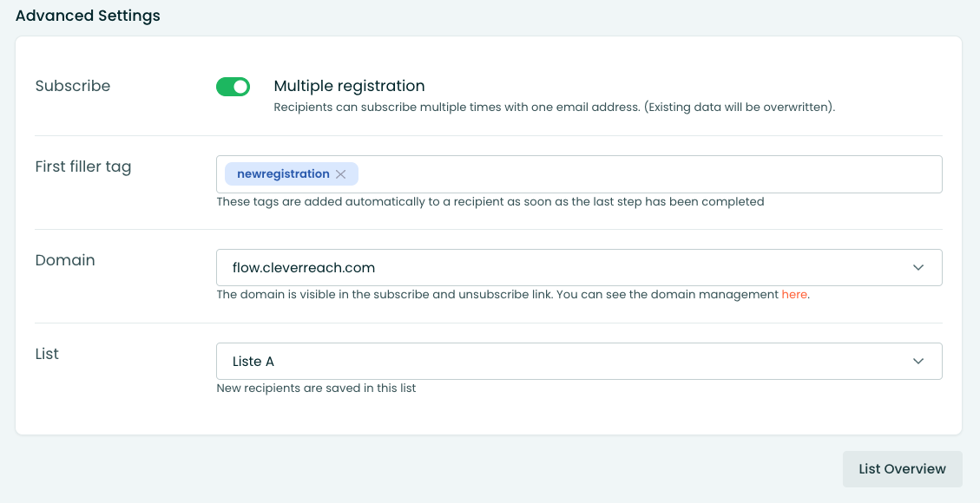The height and width of the screenshot is (503, 980).
Task: Click 'The domain is visible' help text
Action: [497, 295]
